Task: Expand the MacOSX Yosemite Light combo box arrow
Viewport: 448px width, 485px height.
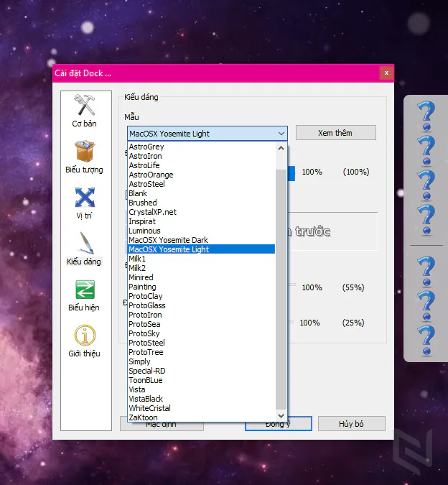Action: (x=281, y=134)
